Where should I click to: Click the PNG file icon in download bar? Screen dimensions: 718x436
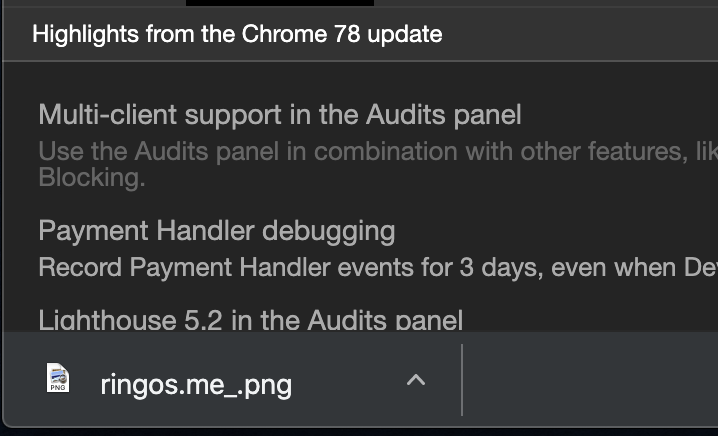pyautogui.click(x=58, y=378)
